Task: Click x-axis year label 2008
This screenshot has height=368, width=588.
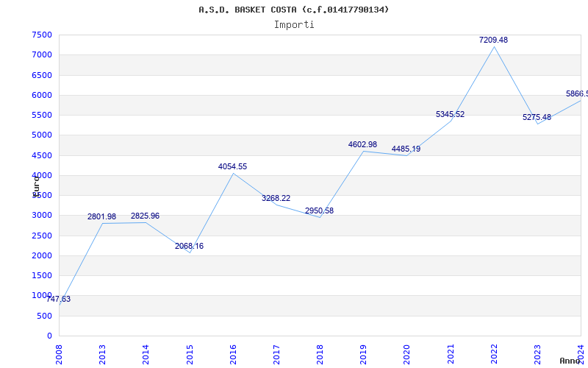Action: click(x=59, y=355)
